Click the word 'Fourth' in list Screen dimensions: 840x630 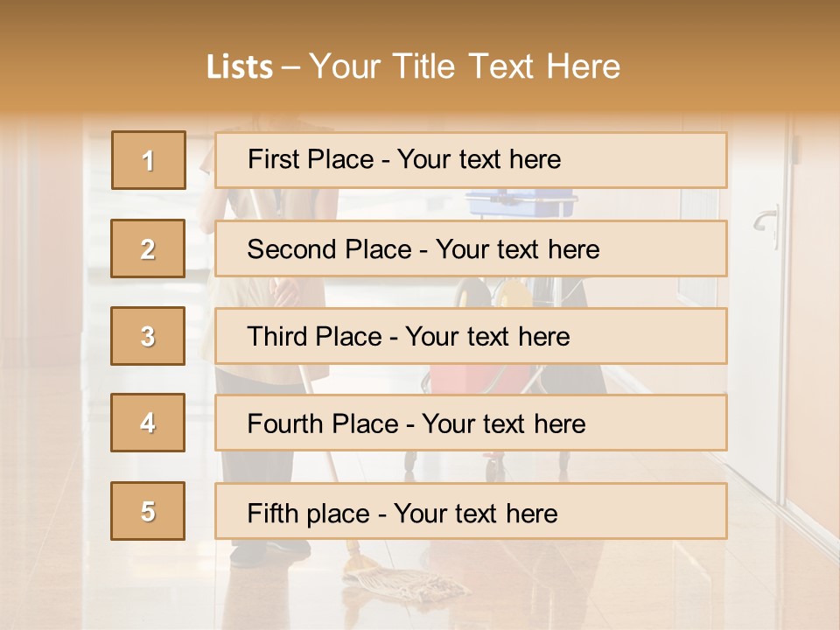tap(284, 423)
